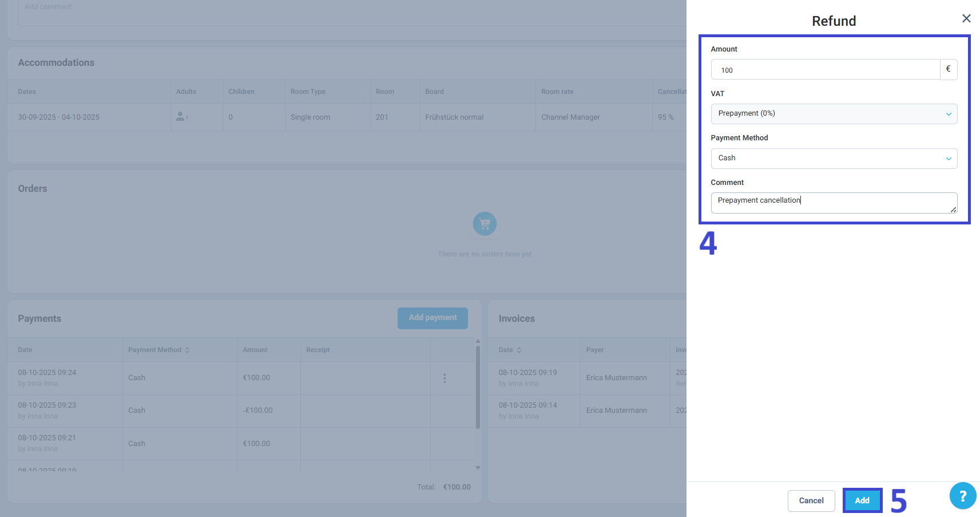
Task: Click the Add payment button
Action: coord(433,318)
